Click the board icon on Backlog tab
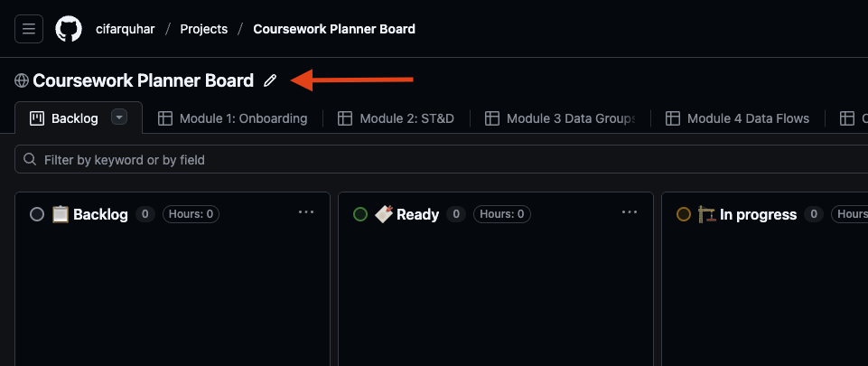This screenshot has width=868, height=366. coord(37,117)
